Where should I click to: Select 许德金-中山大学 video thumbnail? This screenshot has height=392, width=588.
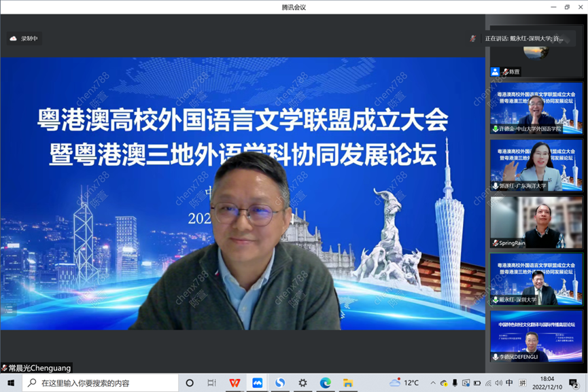click(536, 107)
